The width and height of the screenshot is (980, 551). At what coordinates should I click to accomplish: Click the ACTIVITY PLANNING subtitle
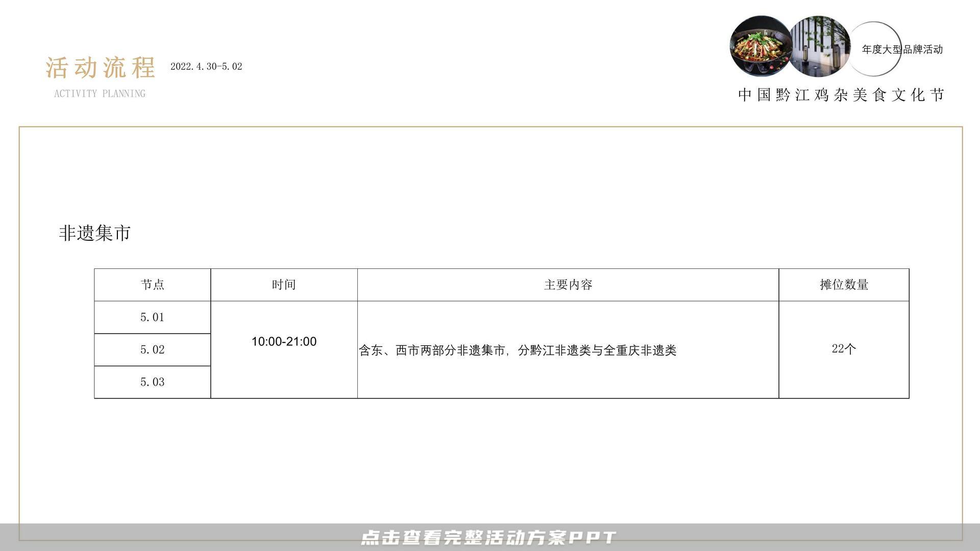pyautogui.click(x=100, y=93)
